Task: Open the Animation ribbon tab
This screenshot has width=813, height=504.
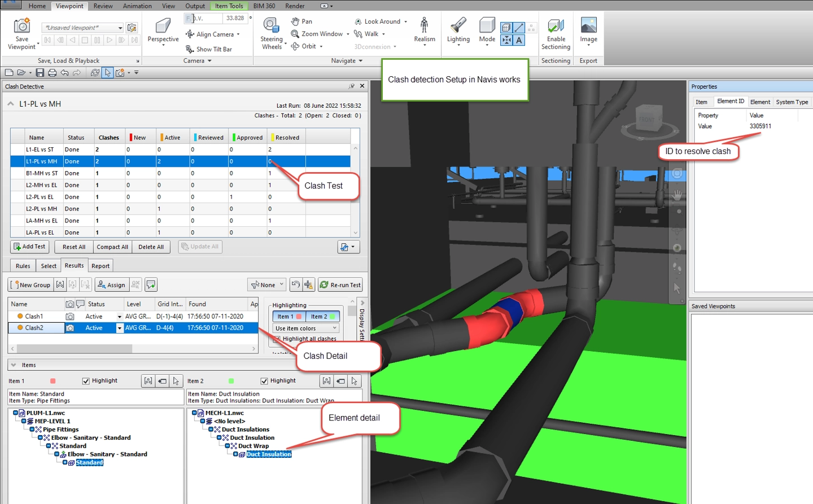Action: click(137, 6)
